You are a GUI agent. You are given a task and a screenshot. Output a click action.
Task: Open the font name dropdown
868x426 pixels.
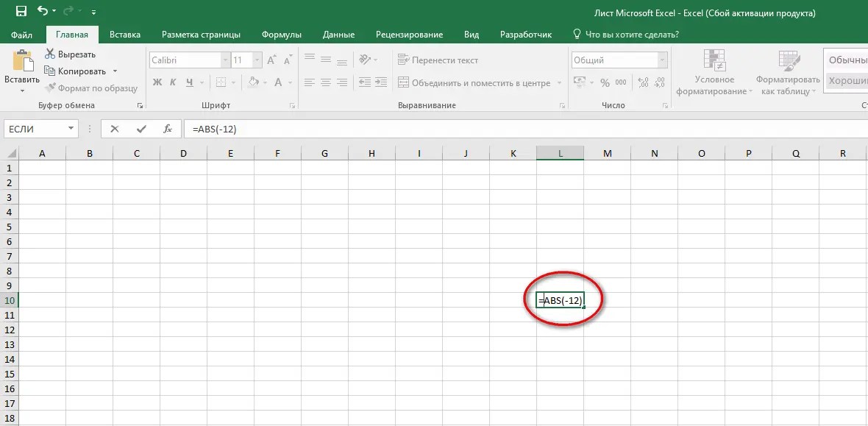click(x=224, y=60)
